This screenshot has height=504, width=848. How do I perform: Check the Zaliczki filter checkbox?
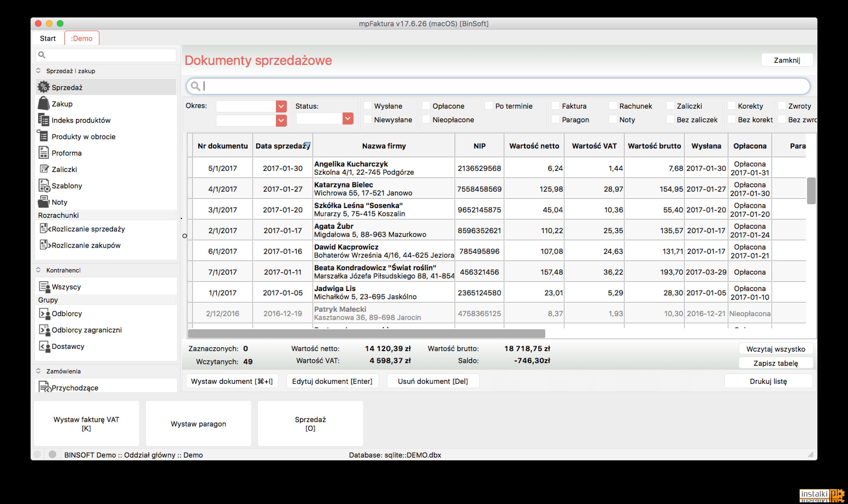pos(670,106)
